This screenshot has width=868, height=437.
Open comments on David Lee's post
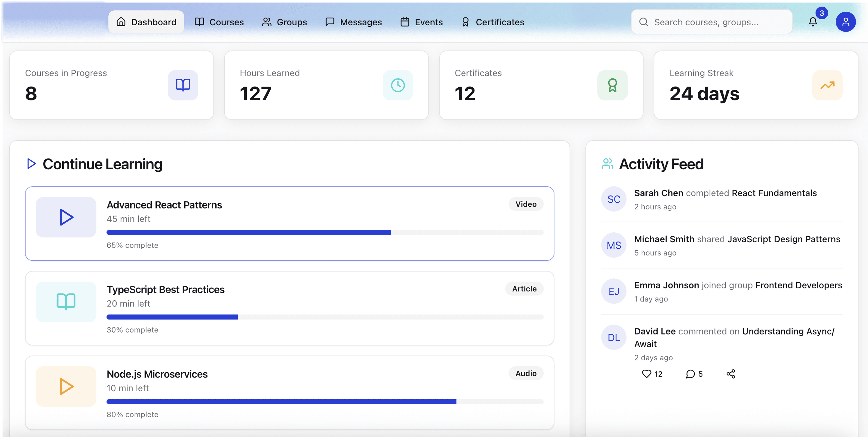pos(690,374)
